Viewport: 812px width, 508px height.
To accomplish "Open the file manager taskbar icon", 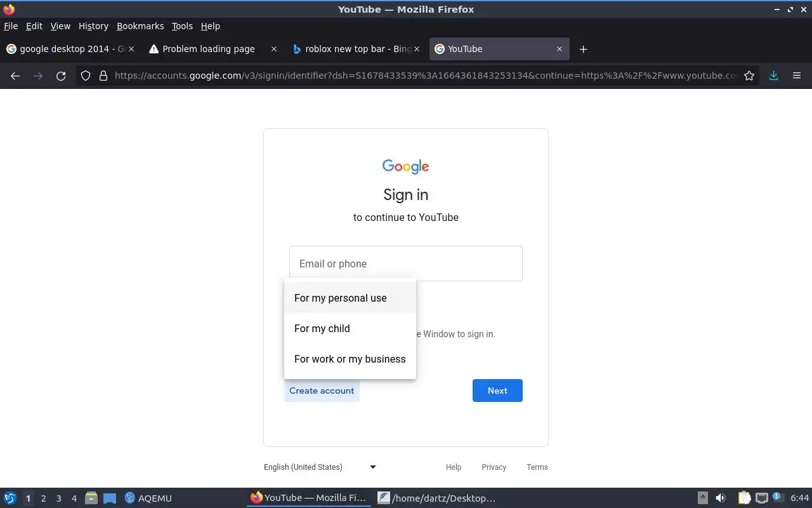I will (x=91, y=498).
